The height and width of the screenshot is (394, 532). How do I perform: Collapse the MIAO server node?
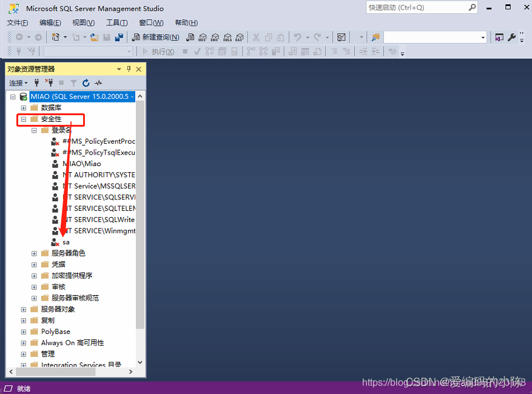pyautogui.click(x=13, y=96)
